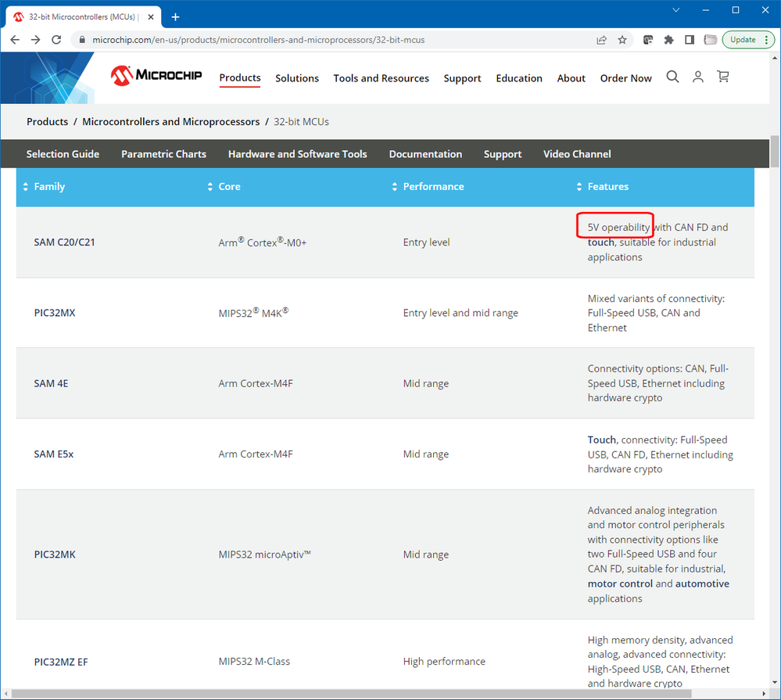
Task: Select the PIC32MZ EF family cell
Action: tap(61, 662)
